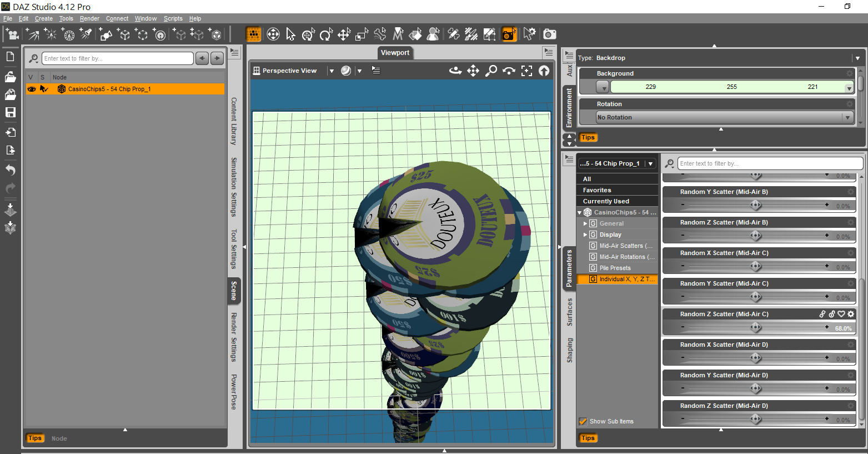Expand the General property group
868x454 pixels.
tap(585, 223)
